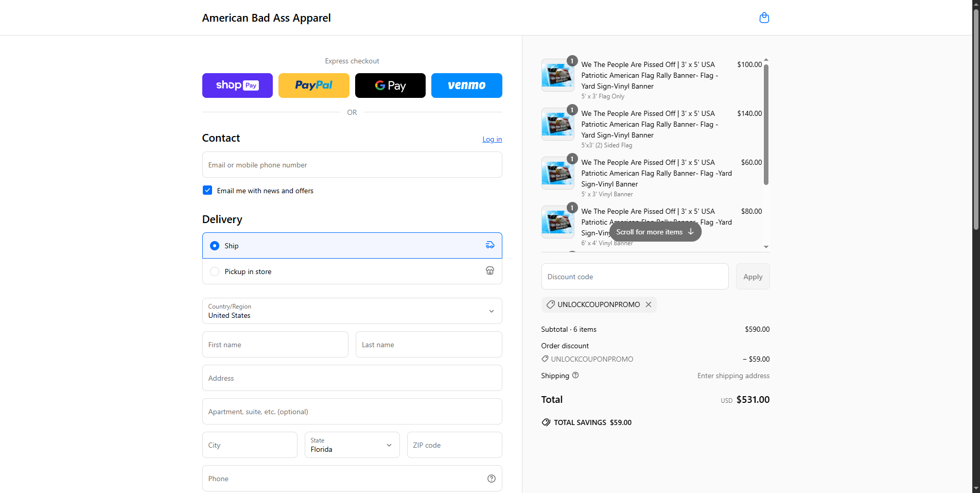This screenshot has height=493, width=980.
Task: Click the main page vertical scrollbar thumb
Action: [976, 118]
